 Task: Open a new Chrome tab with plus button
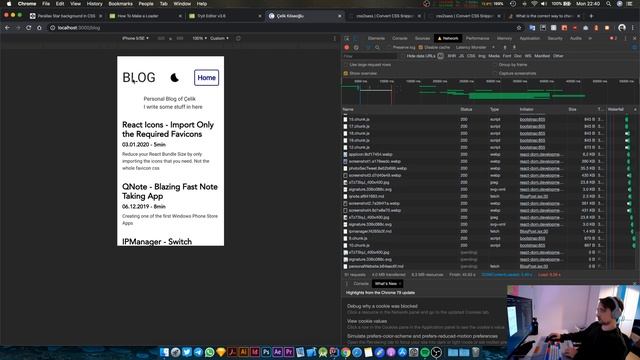[x=591, y=16]
